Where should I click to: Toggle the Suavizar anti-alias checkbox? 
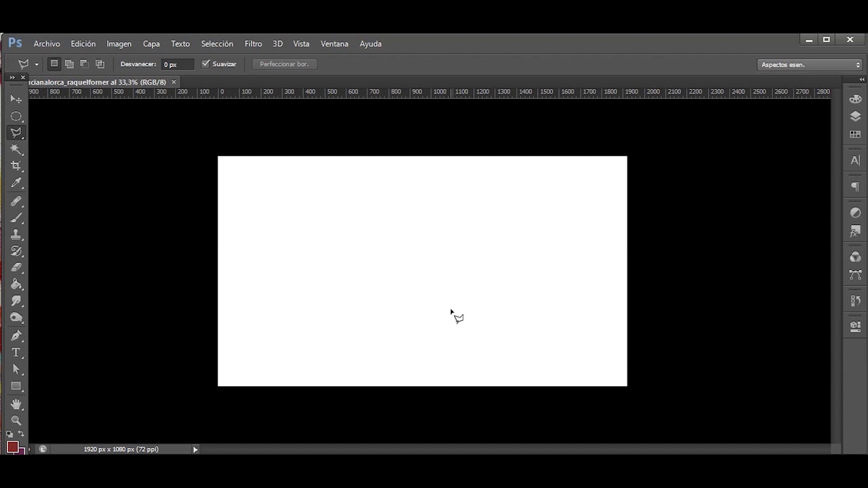point(205,64)
